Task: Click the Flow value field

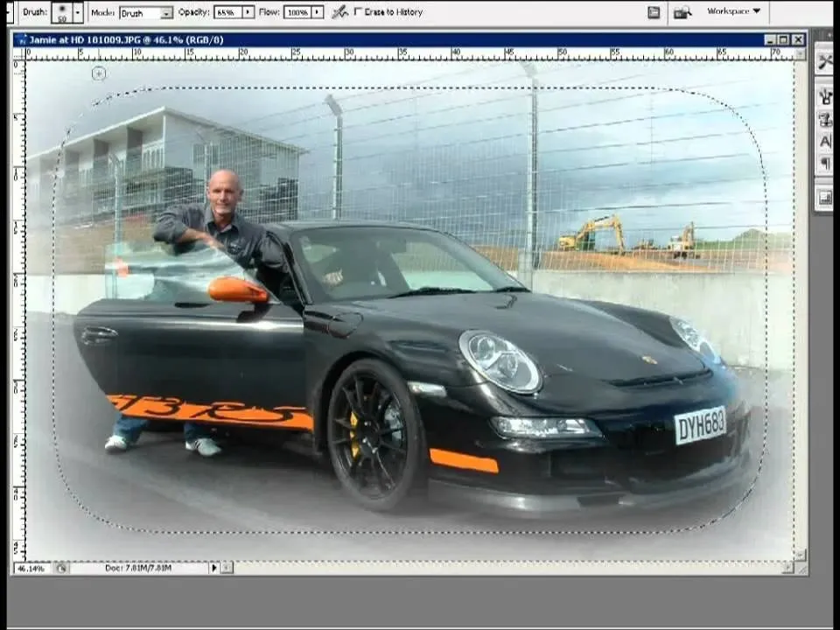Action: coord(297,12)
